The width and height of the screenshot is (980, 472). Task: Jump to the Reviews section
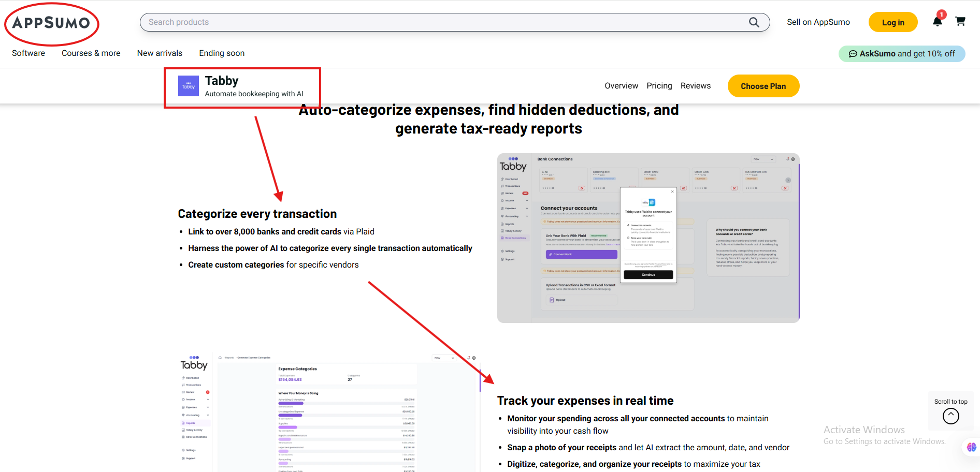[695, 86]
